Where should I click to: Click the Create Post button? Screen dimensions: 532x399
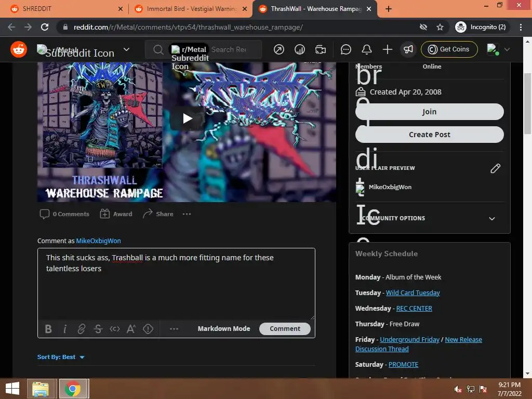click(429, 135)
